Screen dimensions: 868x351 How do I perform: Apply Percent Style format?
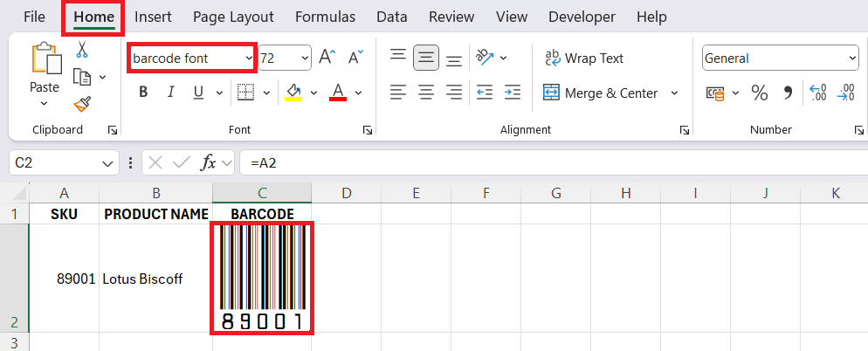point(760,93)
